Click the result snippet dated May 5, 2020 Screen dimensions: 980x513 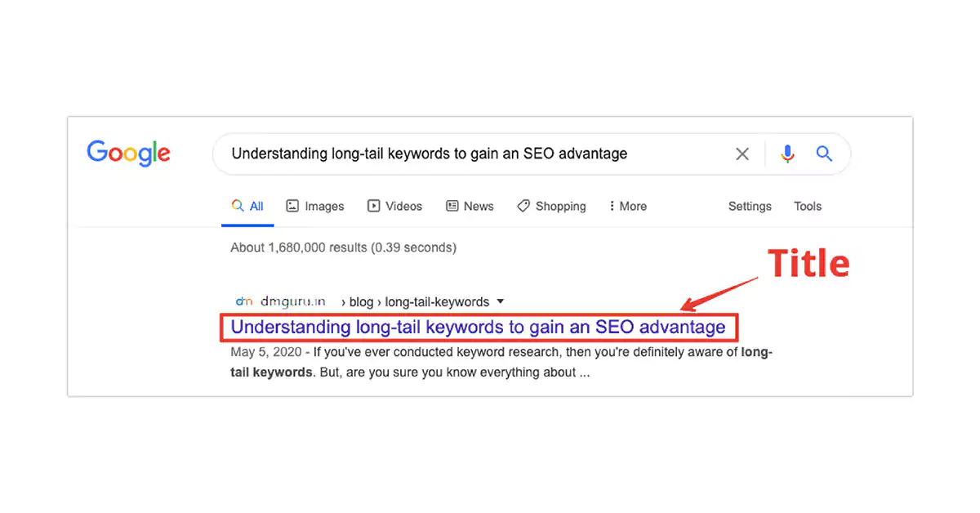501,363
